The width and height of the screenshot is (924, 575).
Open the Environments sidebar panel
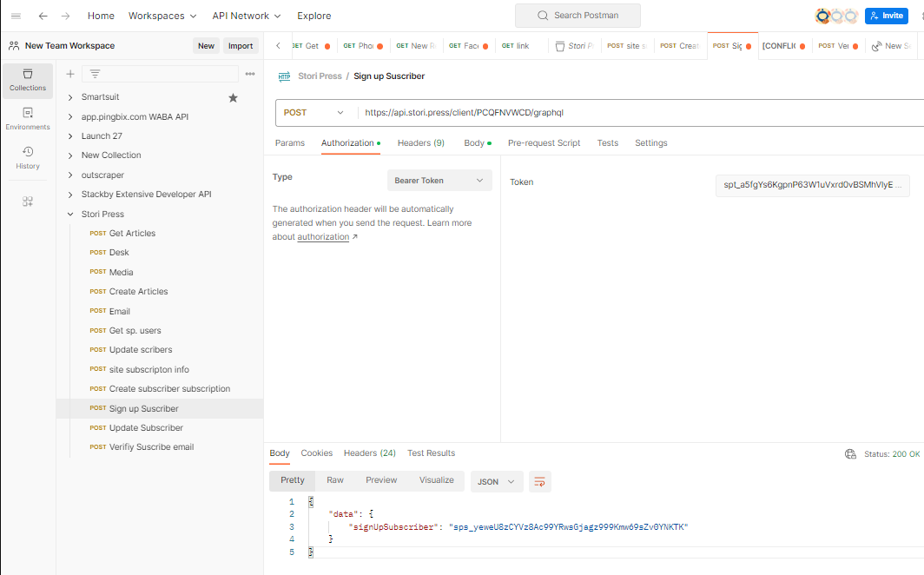tap(28, 118)
